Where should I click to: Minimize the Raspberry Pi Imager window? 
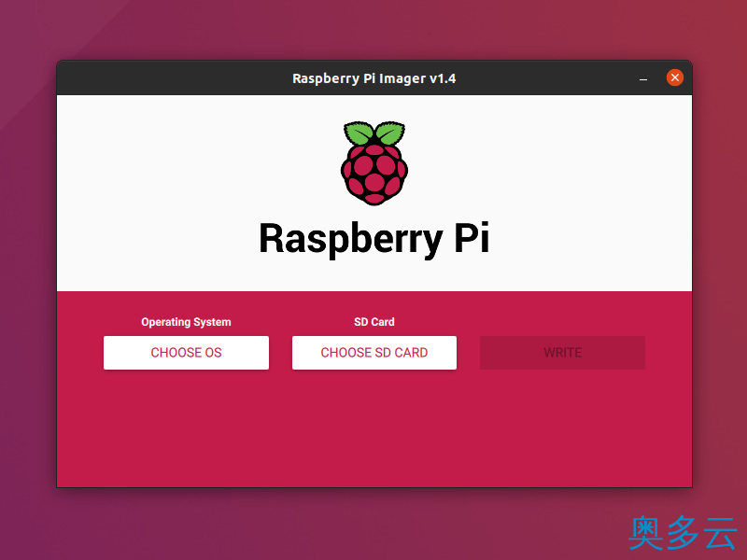point(643,78)
